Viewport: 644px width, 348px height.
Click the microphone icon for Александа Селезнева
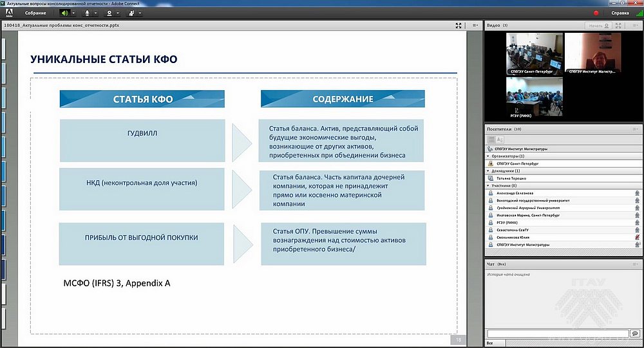coord(637,193)
